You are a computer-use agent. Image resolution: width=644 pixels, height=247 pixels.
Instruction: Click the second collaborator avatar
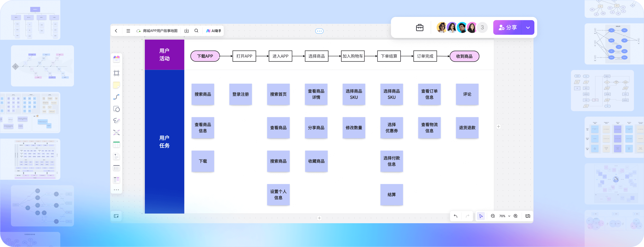click(x=452, y=27)
